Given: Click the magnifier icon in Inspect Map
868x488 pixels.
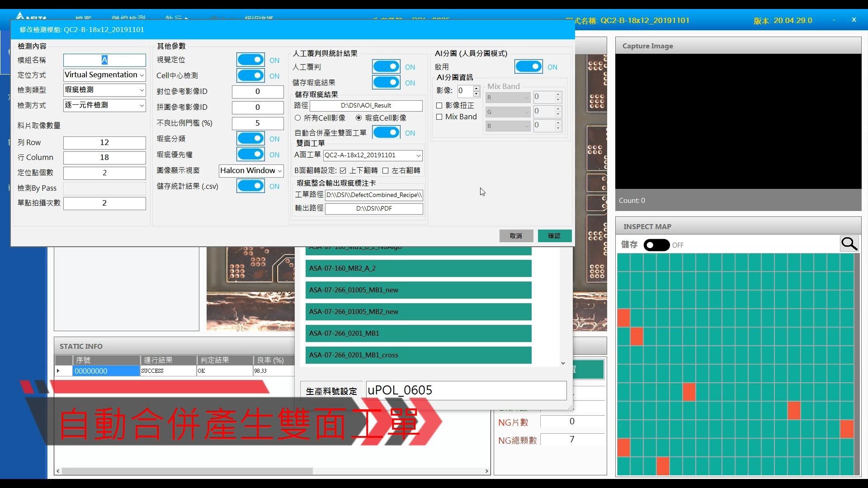Looking at the screenshot, I should pos(849,244).
